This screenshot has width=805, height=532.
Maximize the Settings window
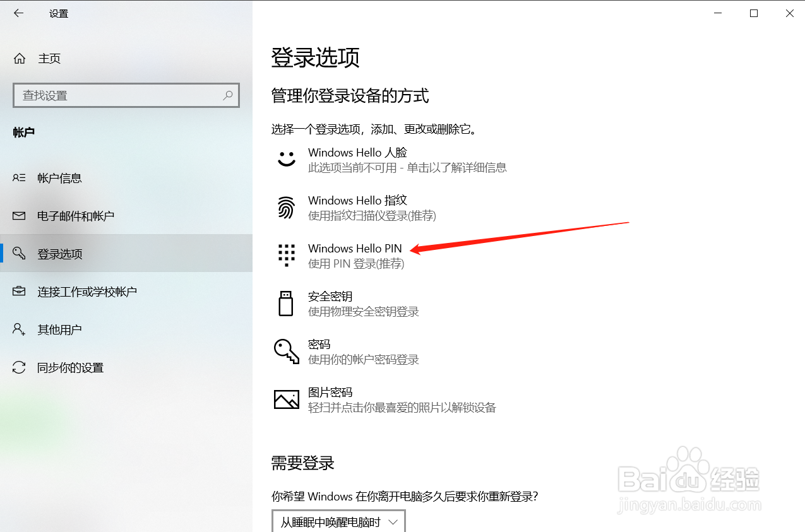point(753,13)
